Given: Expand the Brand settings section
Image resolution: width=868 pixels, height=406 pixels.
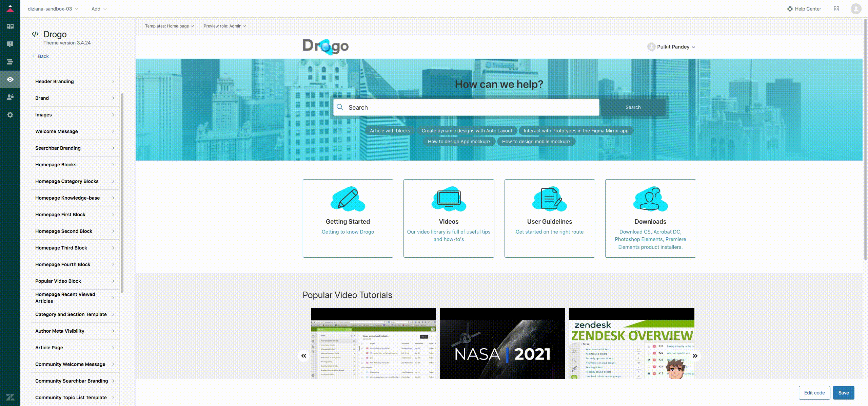Looking at the screenshot, I should tap(75, 98).
